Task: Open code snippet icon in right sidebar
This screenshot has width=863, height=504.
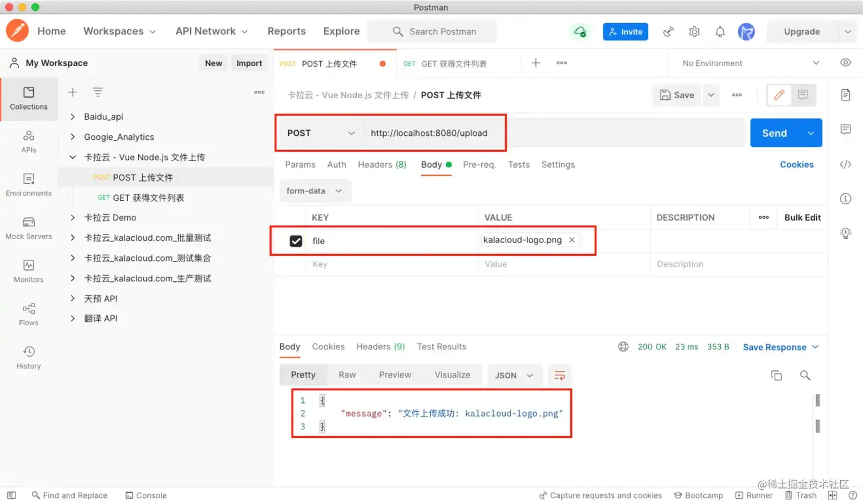Action: (846, 164)
